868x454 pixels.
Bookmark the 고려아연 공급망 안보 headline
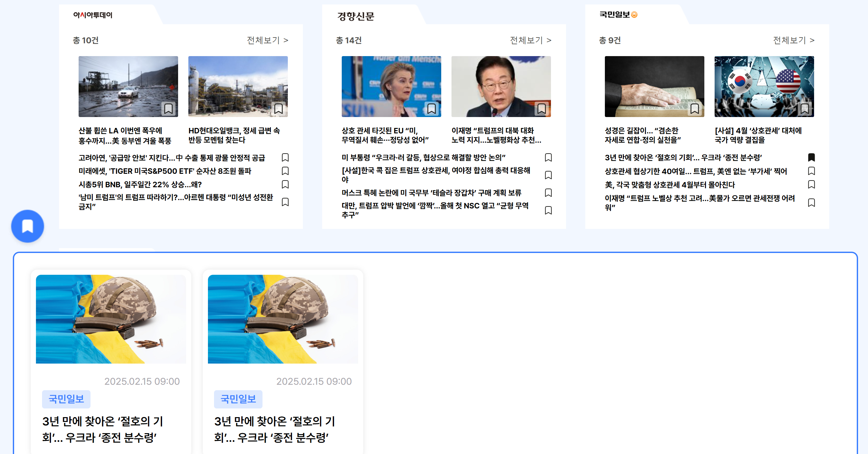coord(285,157)
